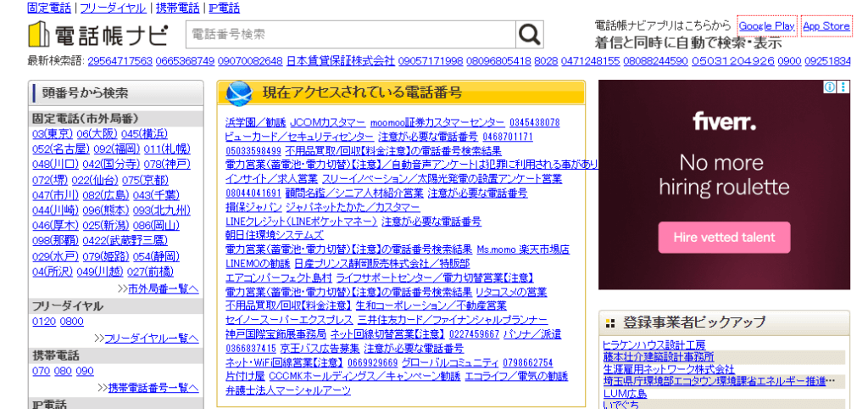Image resolution: width=868 pixels, height=409 pixels.
Task: Open the フリーダイヤル一覧へ list link
Action: (152, 339)
